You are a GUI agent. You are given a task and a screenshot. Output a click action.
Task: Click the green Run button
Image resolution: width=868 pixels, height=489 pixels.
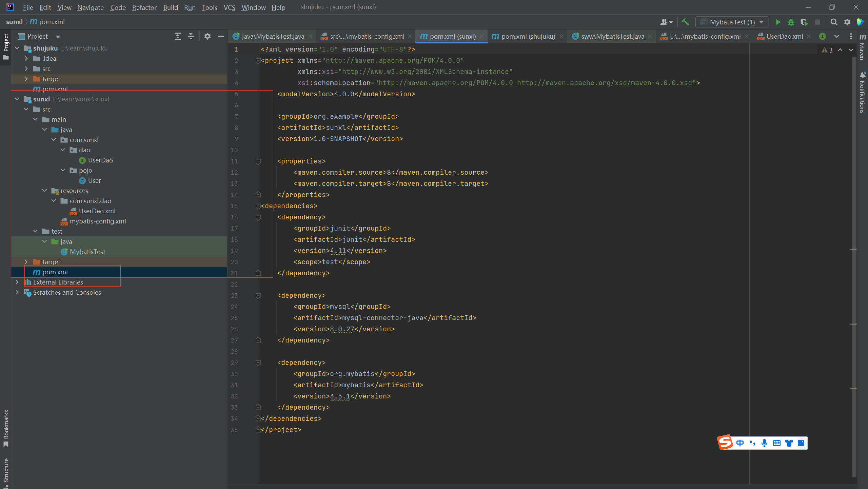778,22
